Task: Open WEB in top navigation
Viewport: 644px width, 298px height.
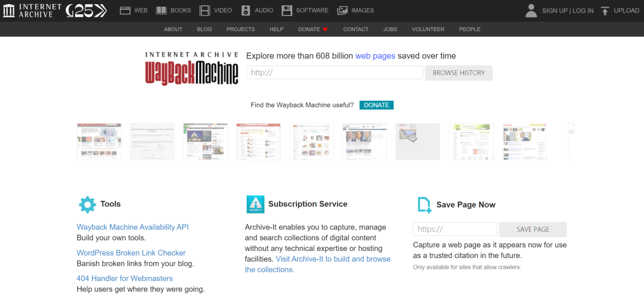Action: pyautogui.click(x=141, y=11)
